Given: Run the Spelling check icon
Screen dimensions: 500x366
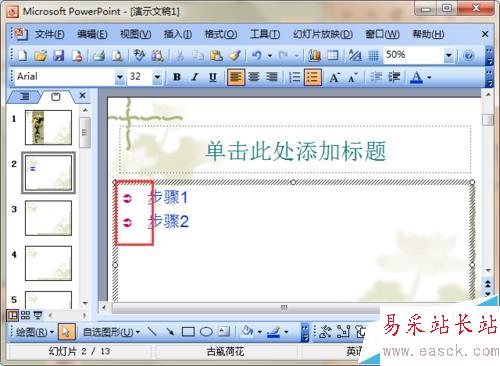Looking at the screenshot, I should 139,55.
